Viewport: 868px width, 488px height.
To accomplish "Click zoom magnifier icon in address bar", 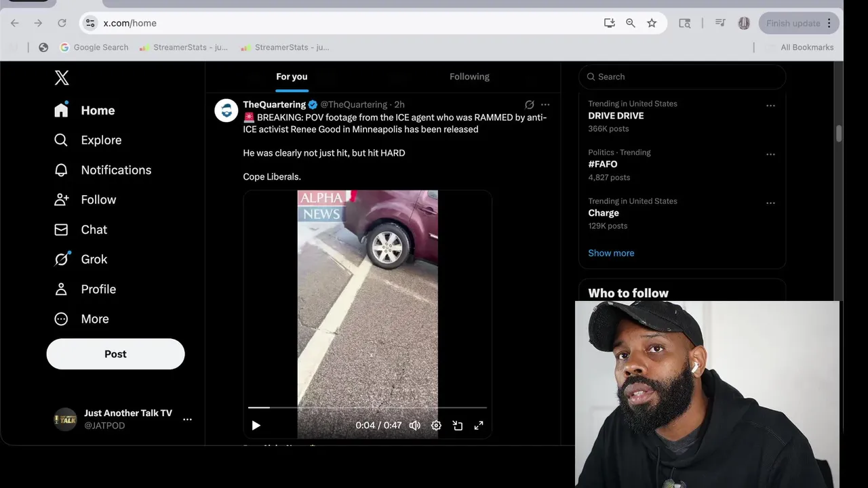I will click(631, 23).
